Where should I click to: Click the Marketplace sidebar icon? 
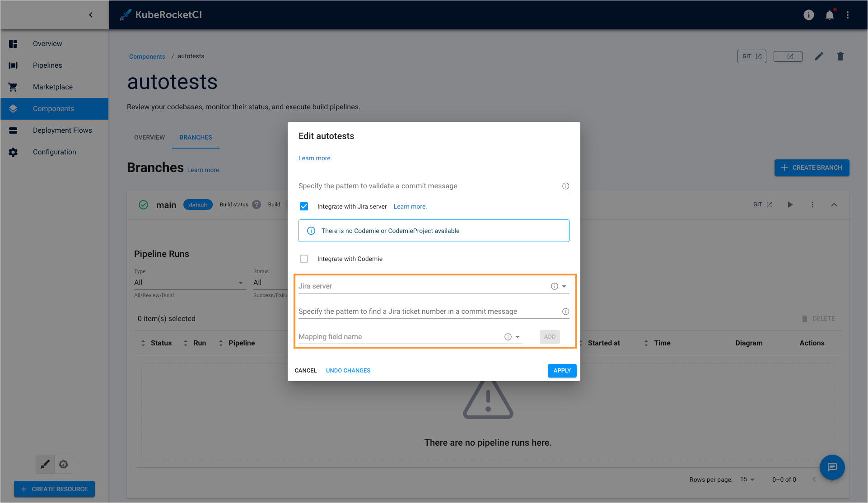point(14,86)
